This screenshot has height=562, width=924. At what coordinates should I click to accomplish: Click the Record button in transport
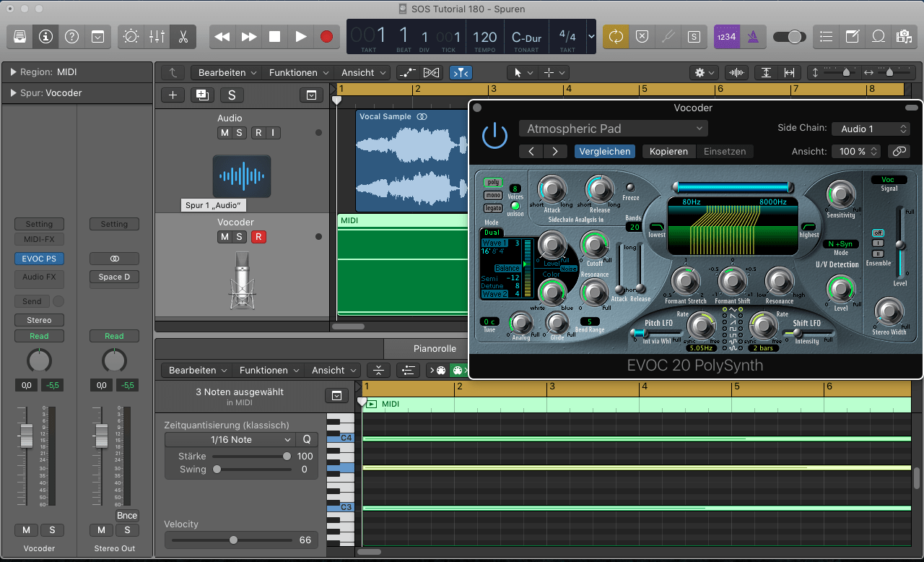tap(326, 36)
